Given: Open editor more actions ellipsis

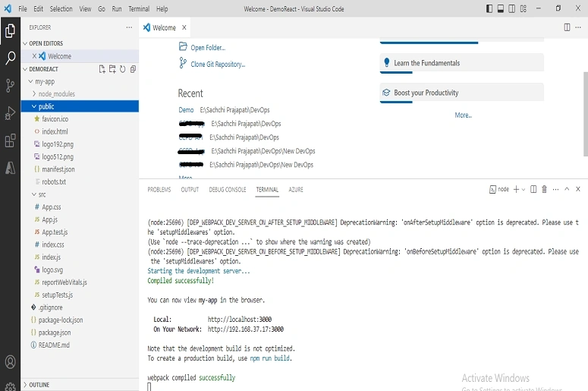Looking at the screenshot, I should pyautogui.click(x=578, y=27).
